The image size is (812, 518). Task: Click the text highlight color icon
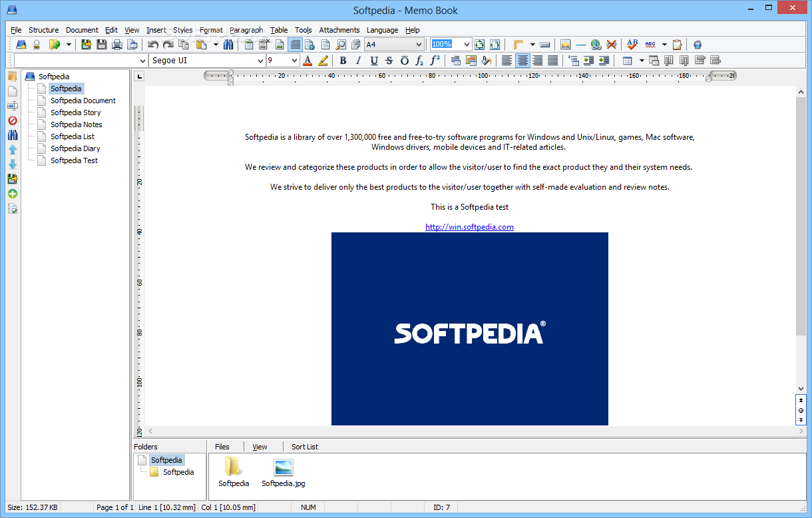point(323,61)
